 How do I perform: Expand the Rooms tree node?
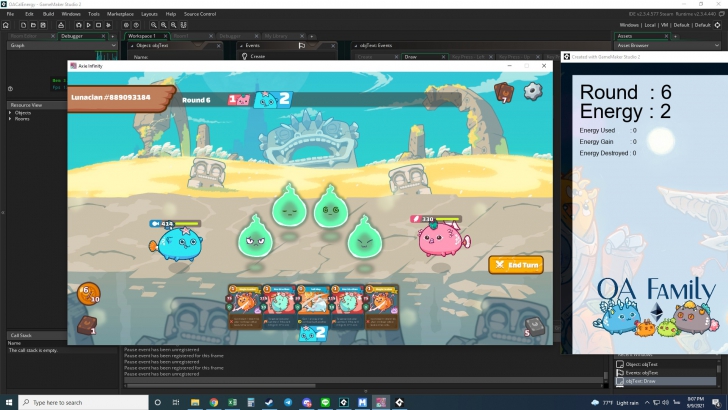click(10, 119)
